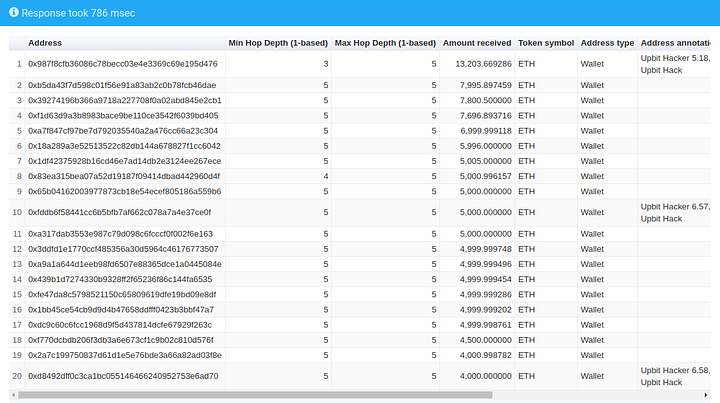720x403 pixels.
Task: Select address 0xb5da43f7d598c01f56e91a83ab2c0b78fcb46dae
Action: (x=122, y=85)
